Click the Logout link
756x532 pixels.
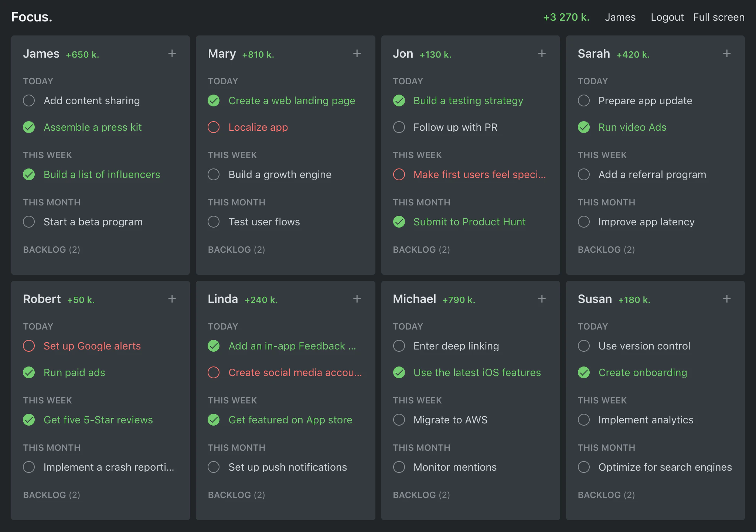coord(667,17)
